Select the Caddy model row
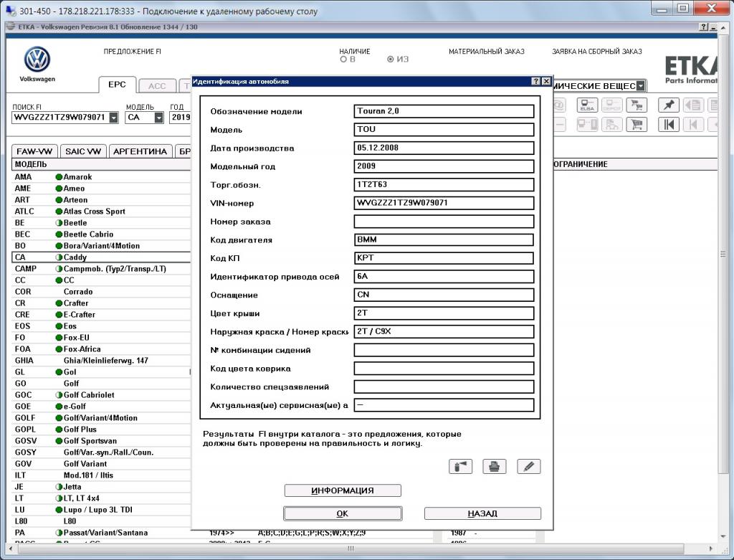This screenshot has width=734, height=560. (100, 257)
